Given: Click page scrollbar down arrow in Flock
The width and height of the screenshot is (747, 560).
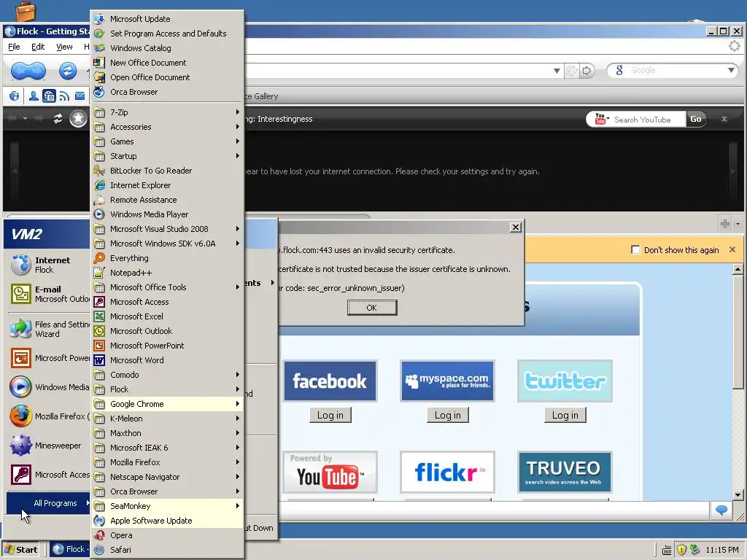Looking at the screenshot, I should pos(738,495).
